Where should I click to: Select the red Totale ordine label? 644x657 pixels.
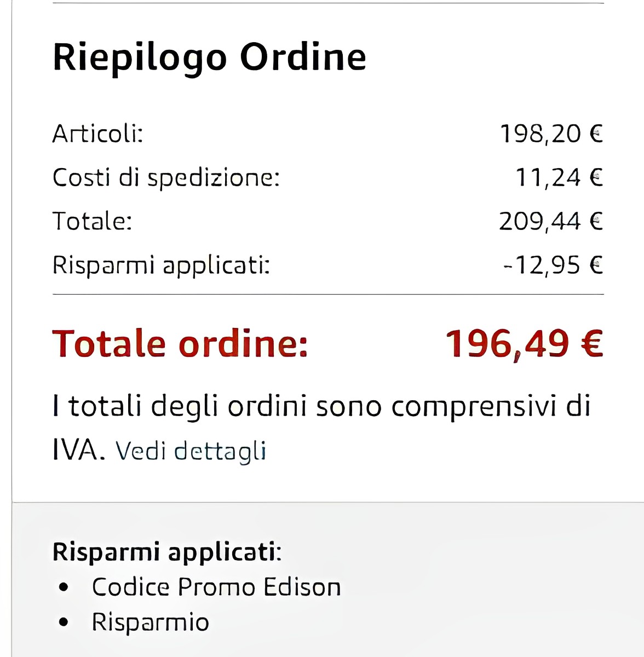tap(180, 344)
